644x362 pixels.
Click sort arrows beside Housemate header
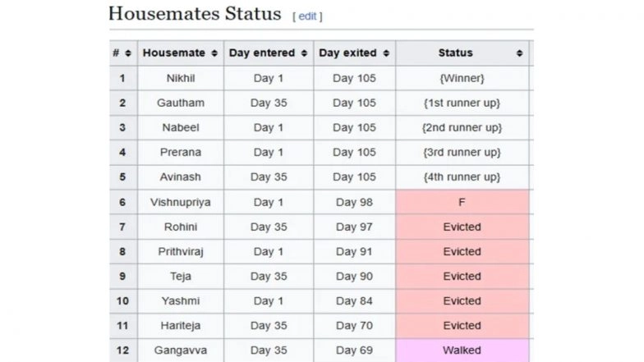coord(214,53)
